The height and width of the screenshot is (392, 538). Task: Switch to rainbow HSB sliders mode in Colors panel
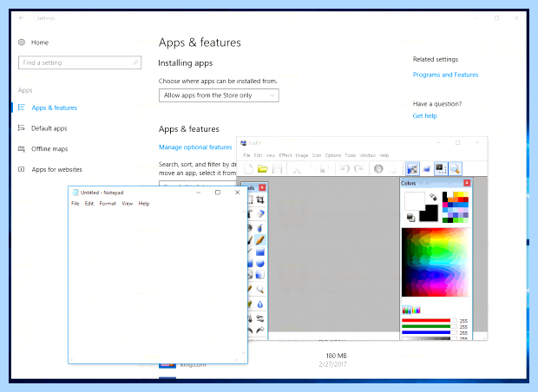click(x=416, y=310)
